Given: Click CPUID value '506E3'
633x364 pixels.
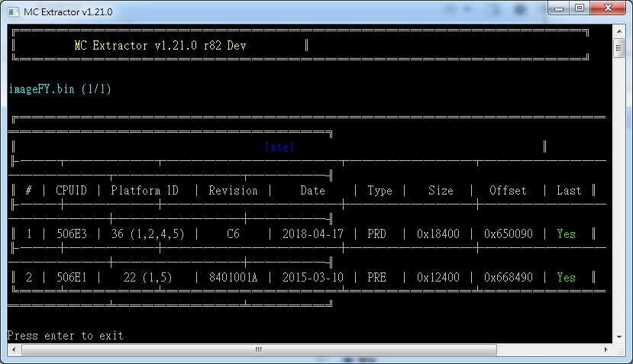Looking at the screenshot, I should tap(72, 234).
